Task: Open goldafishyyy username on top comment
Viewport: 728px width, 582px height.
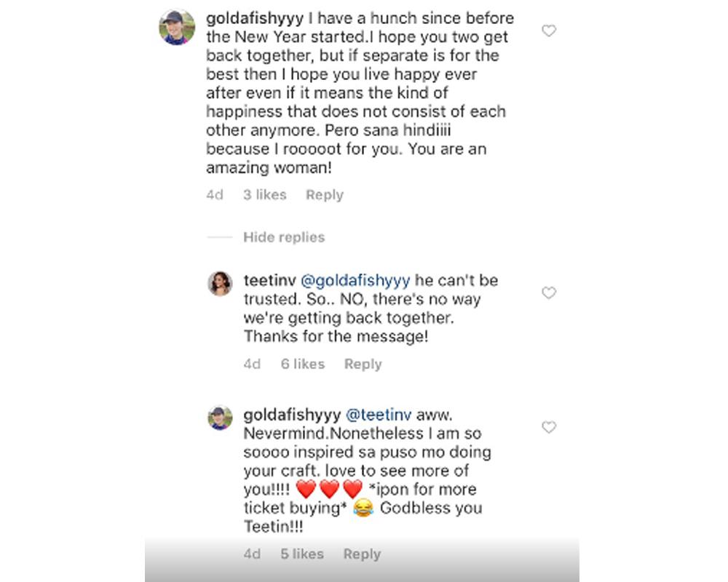Action: click(252, 18)
